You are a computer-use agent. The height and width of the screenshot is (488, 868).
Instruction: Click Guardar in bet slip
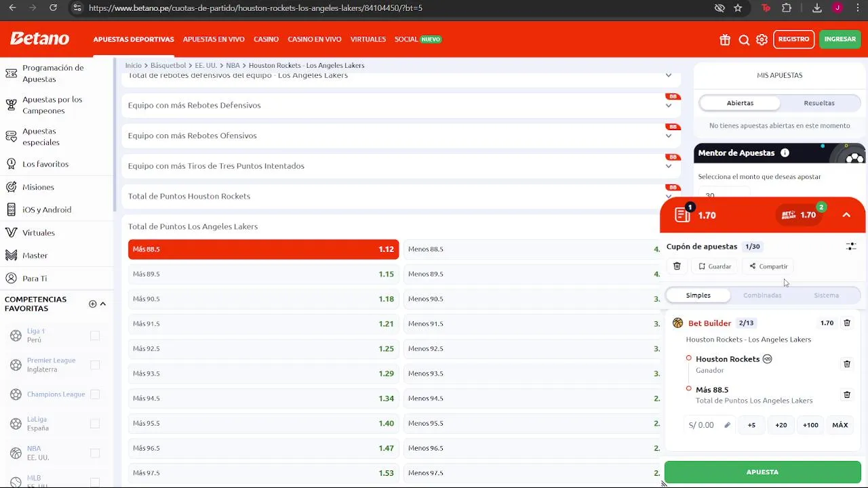[x=715, y=266]
